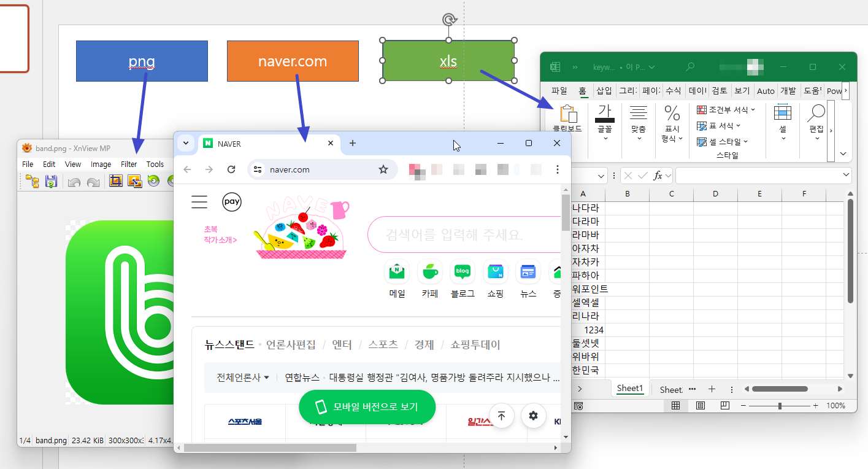Viewport: 868px width, 469px height.
Task: Open the 개발 tab in Excel
Action: [x=788, y=91]
